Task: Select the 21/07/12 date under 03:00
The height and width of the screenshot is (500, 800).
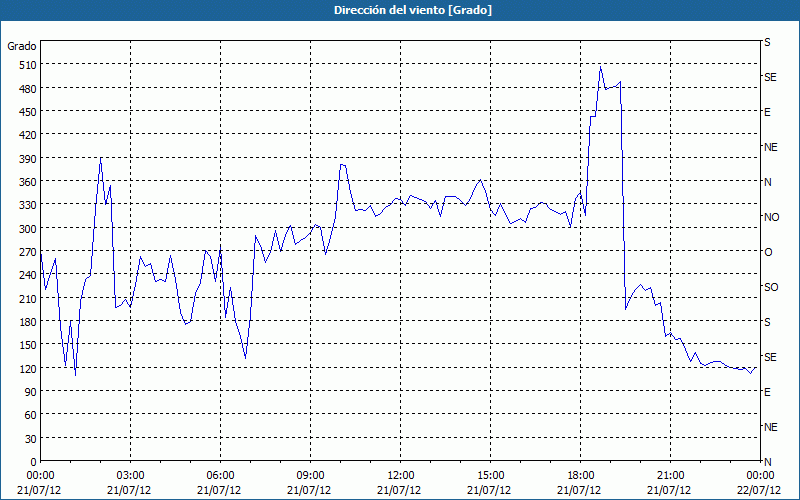Action: point(129,490)
